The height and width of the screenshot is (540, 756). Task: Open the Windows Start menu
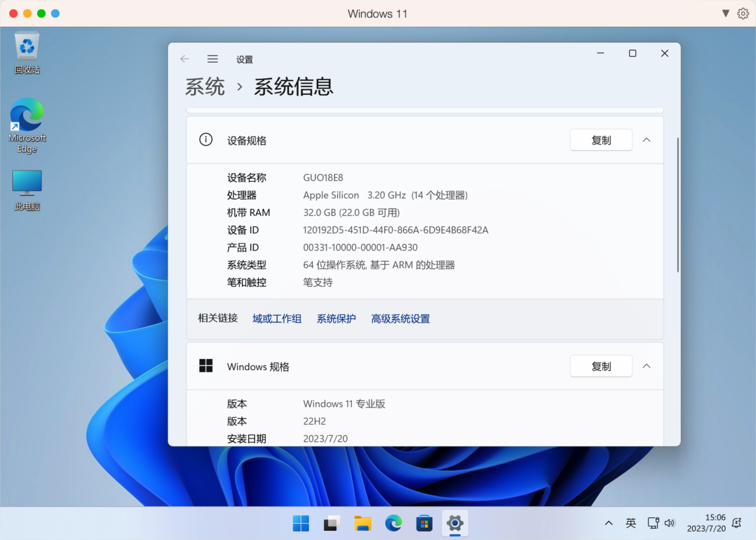301,523
